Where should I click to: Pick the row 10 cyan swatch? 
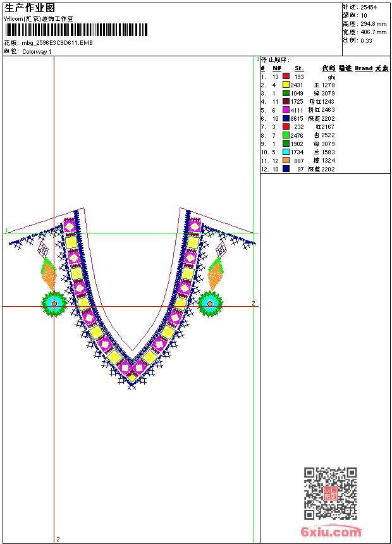286,152
